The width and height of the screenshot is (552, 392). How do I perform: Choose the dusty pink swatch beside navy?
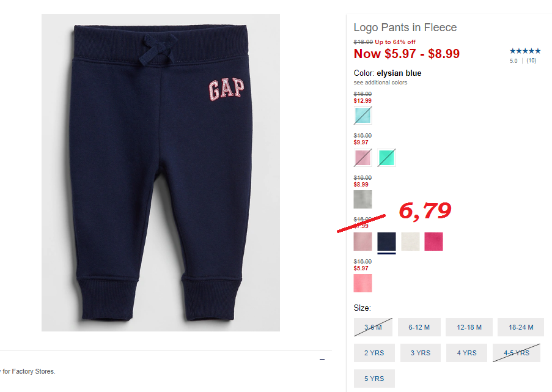(x=362, y=242)
